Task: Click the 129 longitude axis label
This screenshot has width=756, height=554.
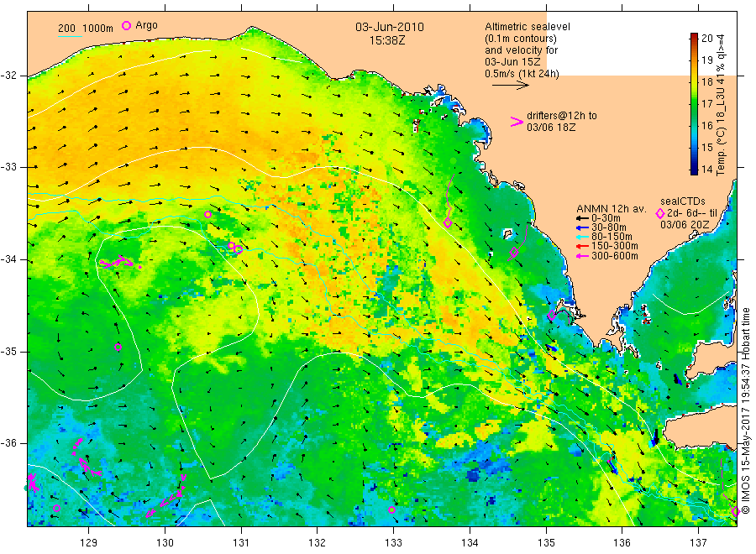Action: [89, 543]
